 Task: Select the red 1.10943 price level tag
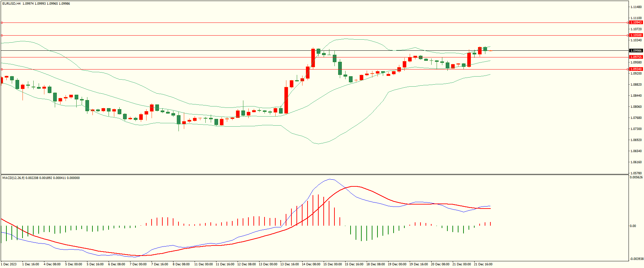tap(636, 23)
